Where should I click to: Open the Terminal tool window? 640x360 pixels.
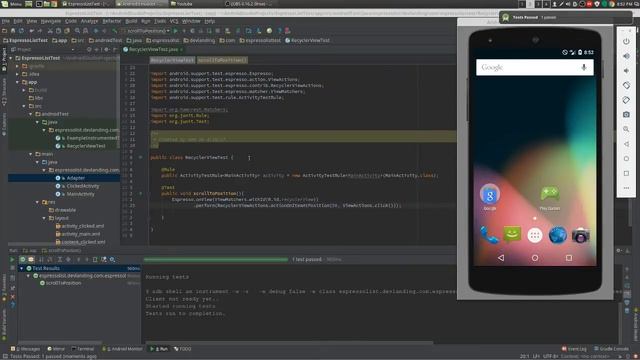(83, 349)
